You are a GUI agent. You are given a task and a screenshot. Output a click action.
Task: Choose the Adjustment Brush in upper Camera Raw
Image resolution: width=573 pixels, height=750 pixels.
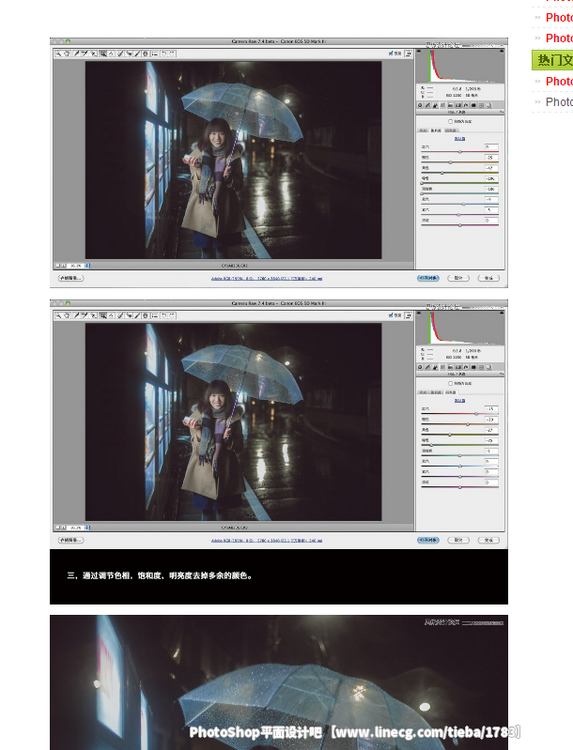[137, 54]
